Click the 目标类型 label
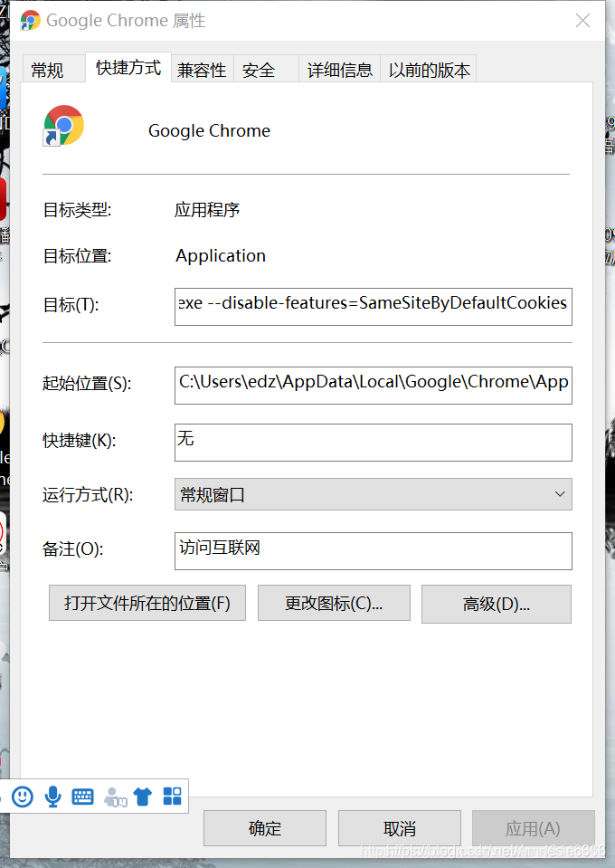 point(78,210)
